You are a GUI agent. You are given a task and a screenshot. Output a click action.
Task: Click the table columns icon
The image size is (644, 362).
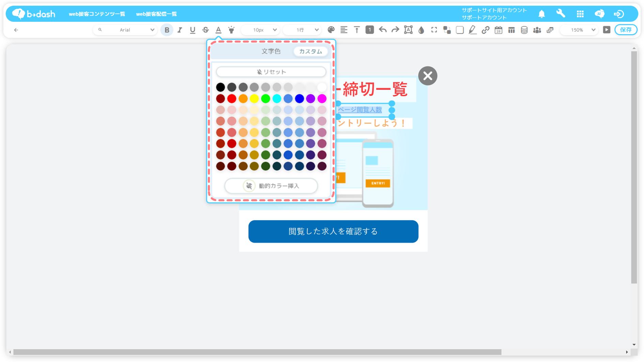(511, 30)
